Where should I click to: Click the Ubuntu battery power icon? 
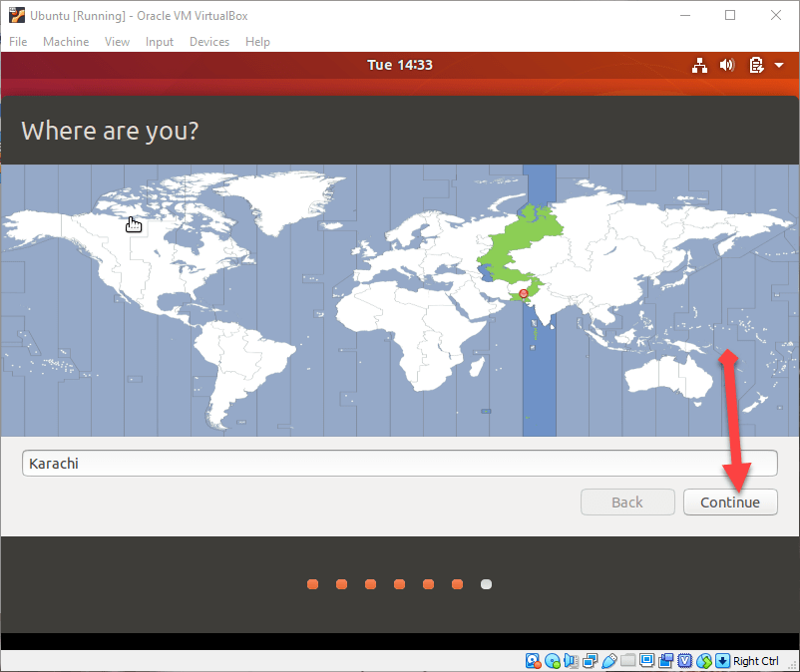coord(756,66)
